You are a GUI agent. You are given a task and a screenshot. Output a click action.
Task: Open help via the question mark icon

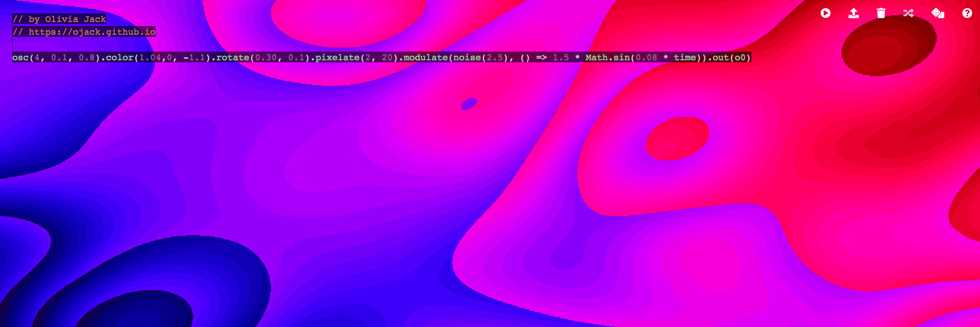pyautogui.click(x=967, y=13)
